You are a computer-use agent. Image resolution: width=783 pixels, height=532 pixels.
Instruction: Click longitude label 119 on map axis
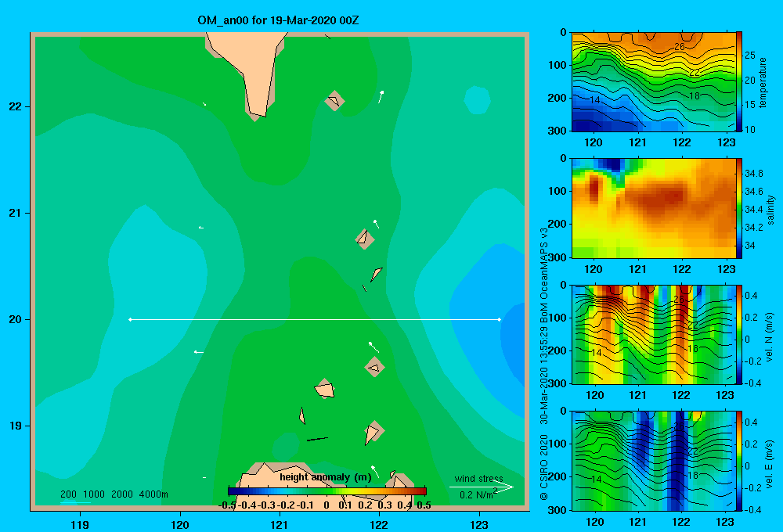pos(80,524)
